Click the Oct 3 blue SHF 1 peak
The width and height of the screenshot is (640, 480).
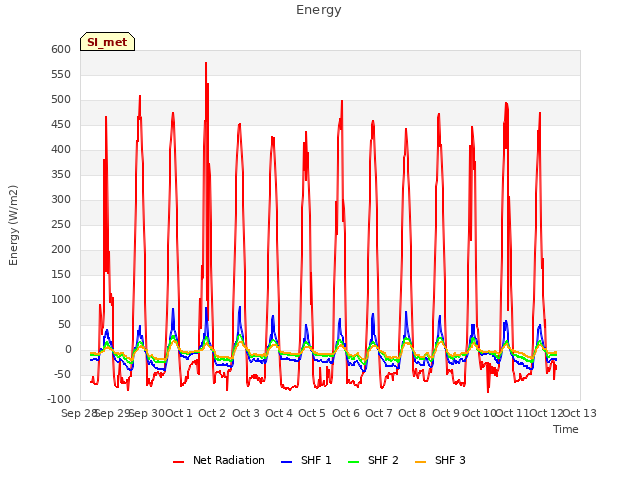pyautogui.click(x=240, y=307)
